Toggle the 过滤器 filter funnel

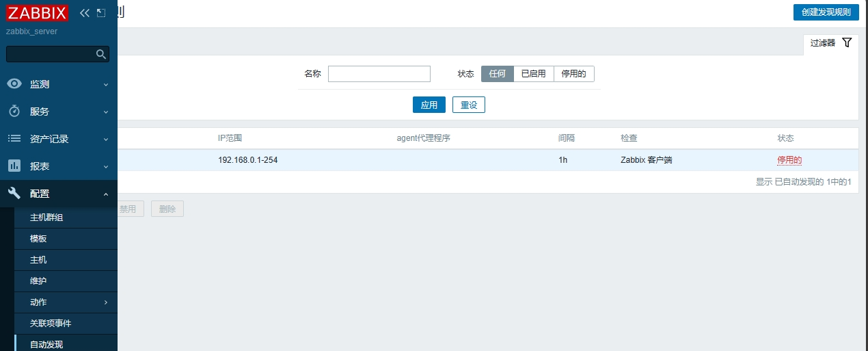pos(847,42)
